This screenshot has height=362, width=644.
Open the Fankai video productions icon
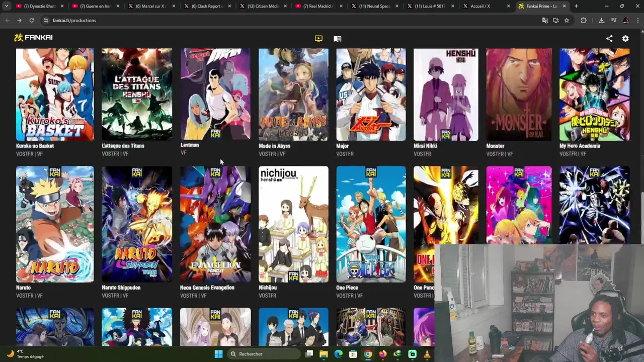click(x=318, y=38)
